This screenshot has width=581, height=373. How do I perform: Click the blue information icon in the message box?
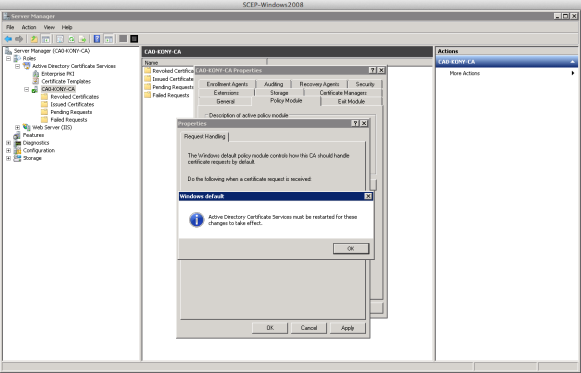[196, 220]
